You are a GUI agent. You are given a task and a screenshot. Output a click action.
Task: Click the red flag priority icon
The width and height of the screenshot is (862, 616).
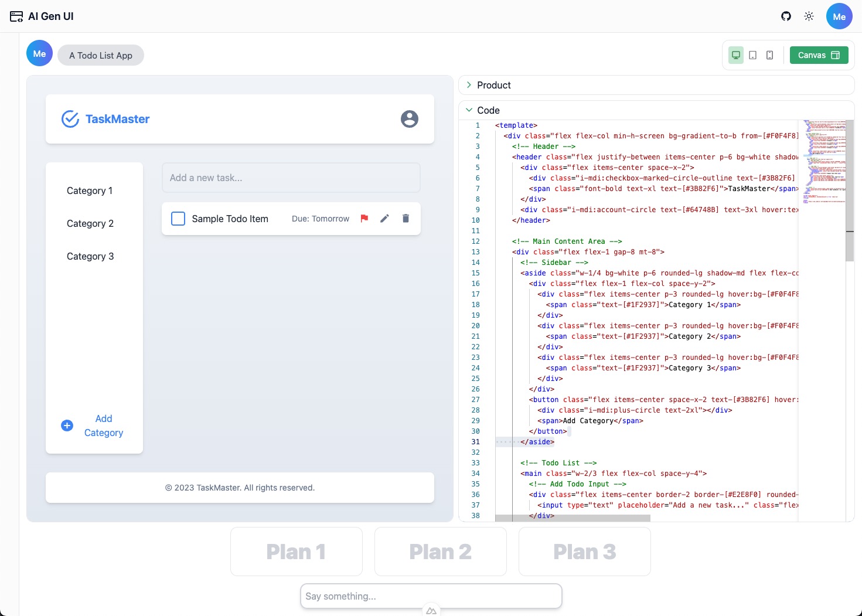coord(364,219)
